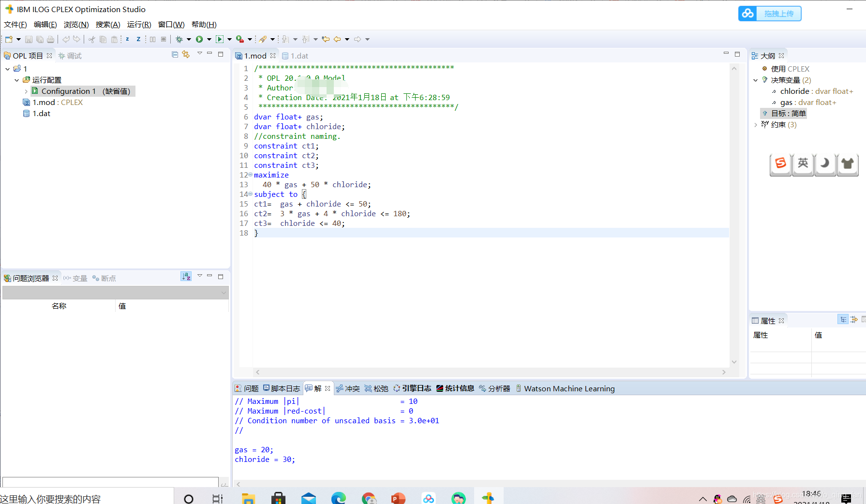Image resolution: width=866 pixels, height=504 pixels.
Task: Toggle alphabetical sort in problem browser
Action: coord(186,276)
